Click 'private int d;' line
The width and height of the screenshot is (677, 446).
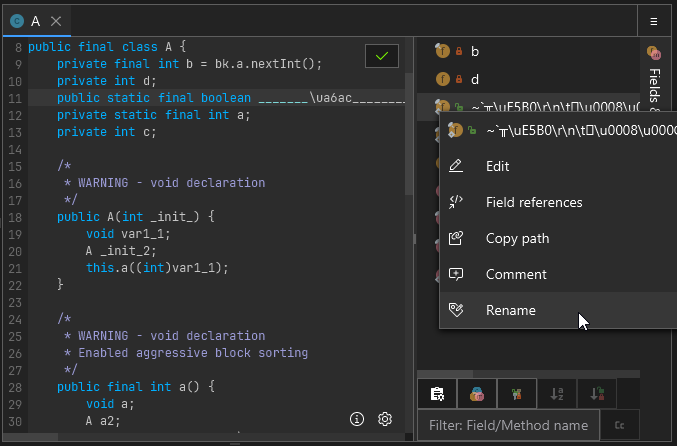click(107, 81)
